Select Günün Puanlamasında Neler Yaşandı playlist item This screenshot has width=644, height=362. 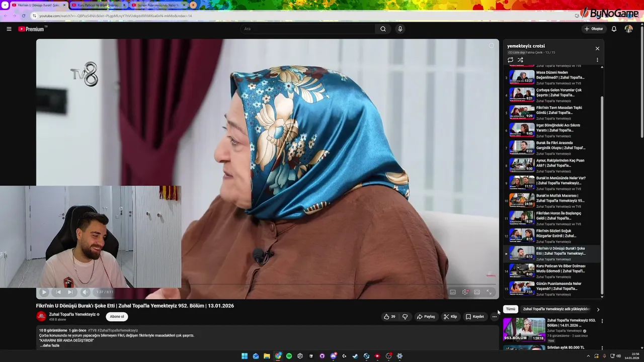(x=553, y=289)
